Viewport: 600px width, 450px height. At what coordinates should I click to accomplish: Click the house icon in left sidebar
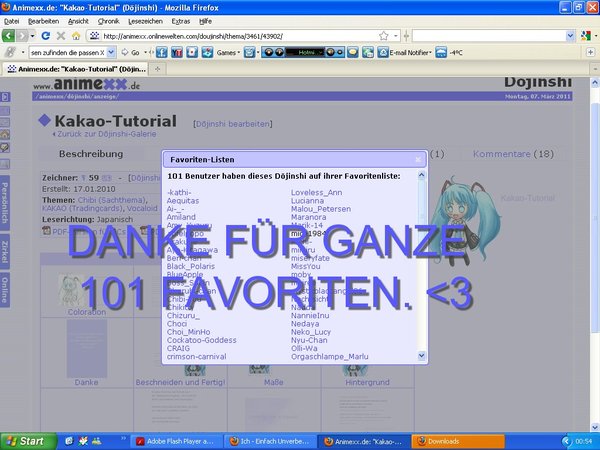[x=5, y=134]
